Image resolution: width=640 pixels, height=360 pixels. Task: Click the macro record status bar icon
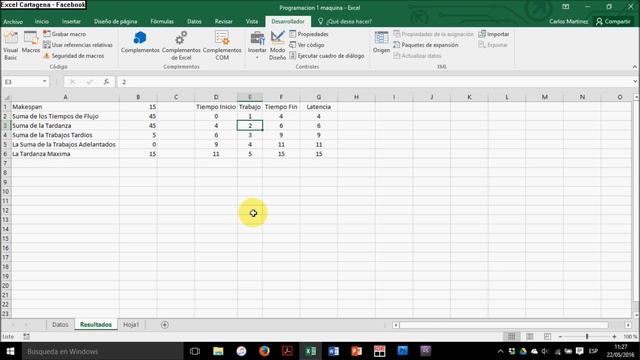[26, 336]
